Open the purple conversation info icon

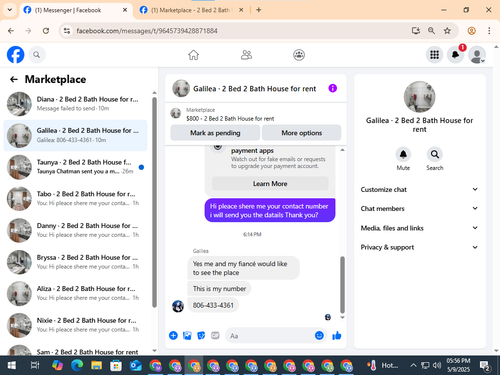[x=333, y=88]
